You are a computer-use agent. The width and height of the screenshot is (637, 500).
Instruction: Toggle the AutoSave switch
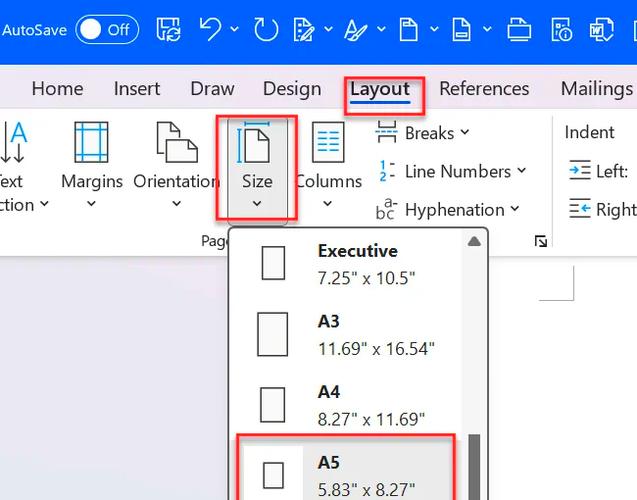coord(107,30)
